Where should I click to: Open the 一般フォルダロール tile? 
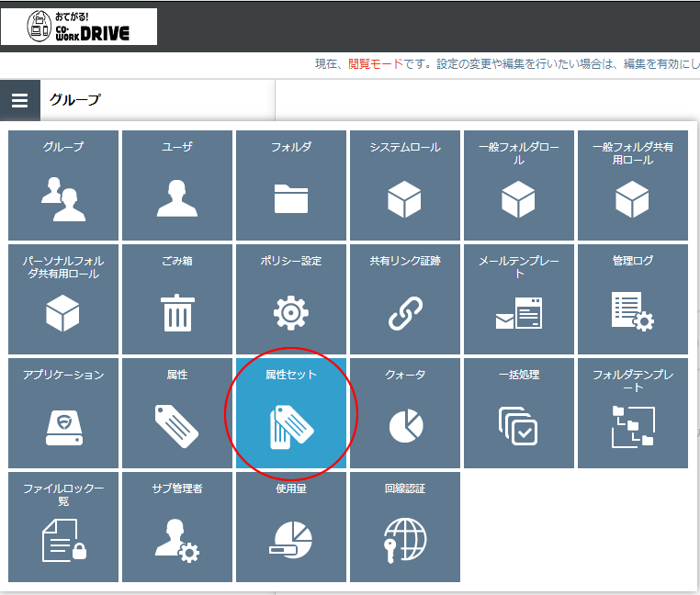point(519,185)
